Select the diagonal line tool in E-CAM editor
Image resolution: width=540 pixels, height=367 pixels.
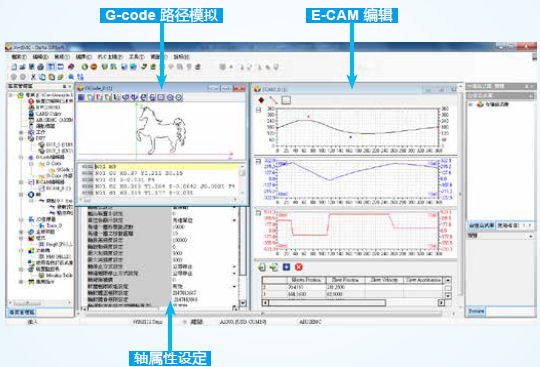(273, 100)
